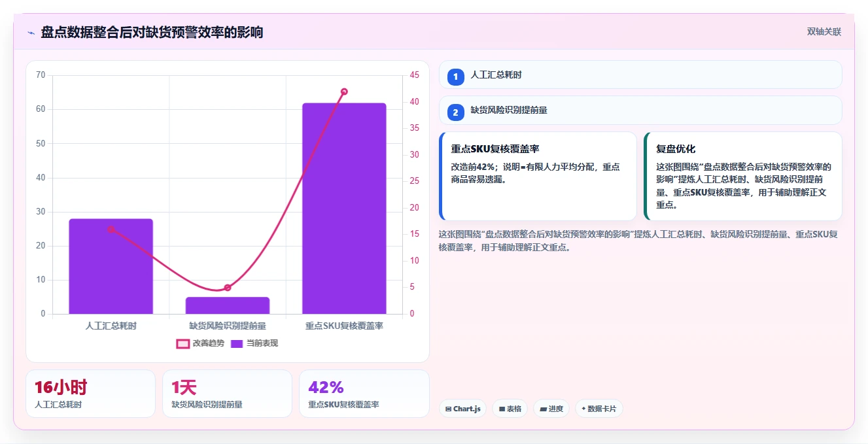Click the 双轴关联 label
Viewport: 868px width, 444px height.
click(824, 31)
